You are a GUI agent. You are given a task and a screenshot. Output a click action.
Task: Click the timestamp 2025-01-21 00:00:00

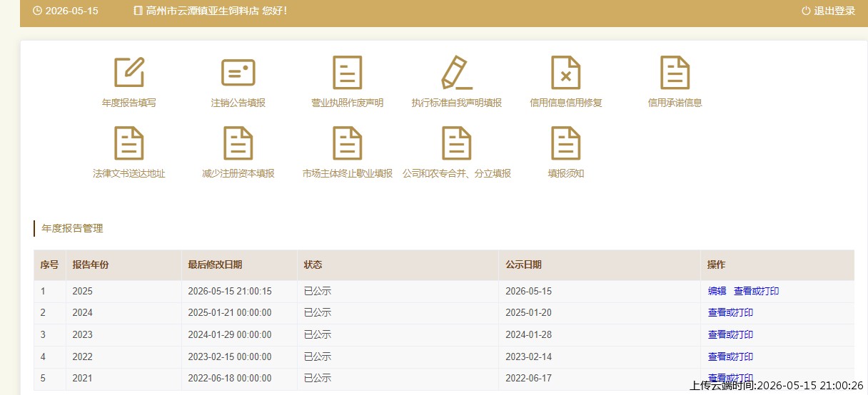coord(230,312)
